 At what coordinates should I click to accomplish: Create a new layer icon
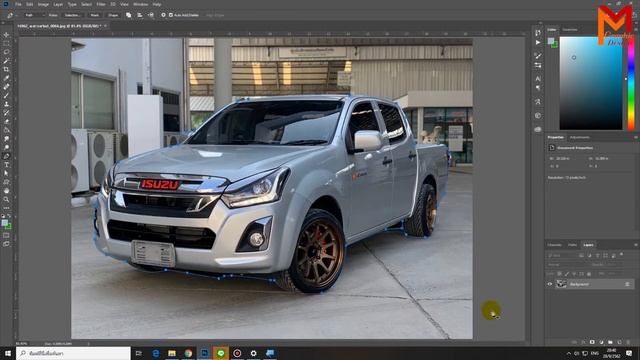coord(619,342)
